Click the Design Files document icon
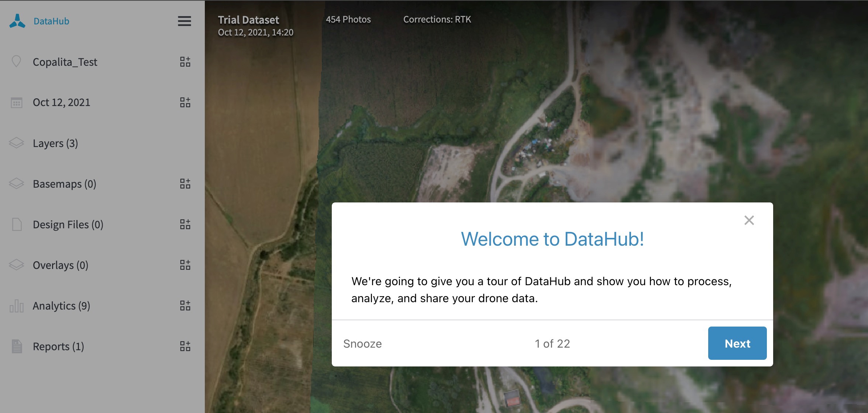 [17, 224]
